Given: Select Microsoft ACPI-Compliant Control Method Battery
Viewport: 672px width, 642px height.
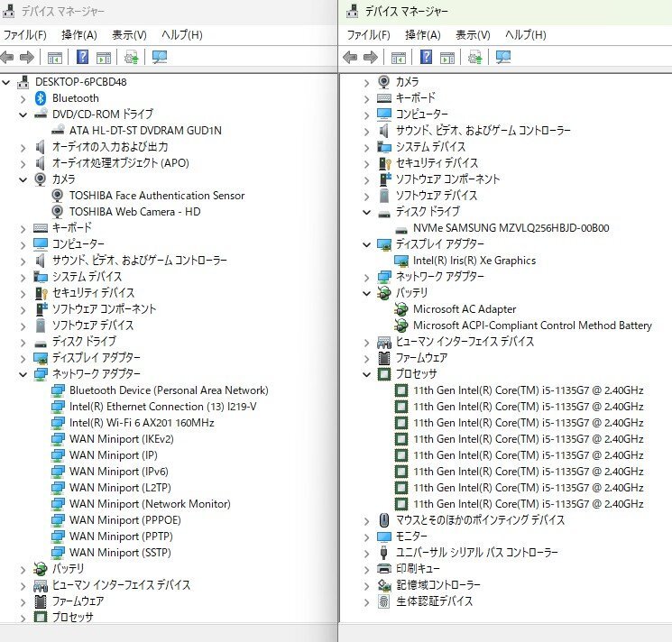Looking at the screenshot, I should tap(532, 326).
